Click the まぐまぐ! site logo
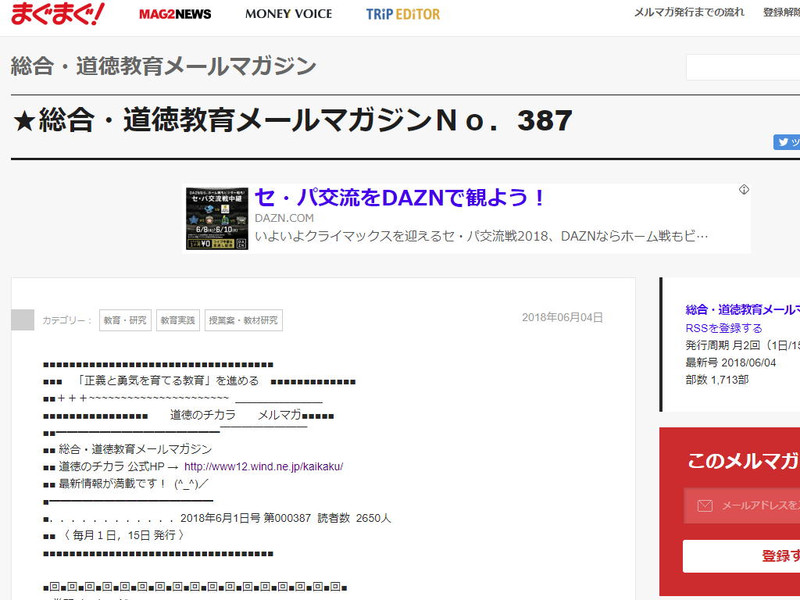Image resolution: width=800 pixels, height=600 pixels. coord(56,14)
